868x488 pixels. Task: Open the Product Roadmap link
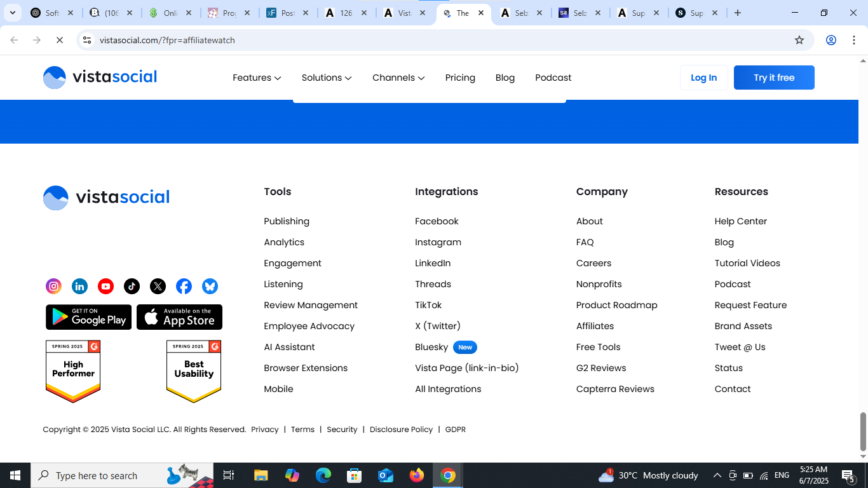(617, 305)
